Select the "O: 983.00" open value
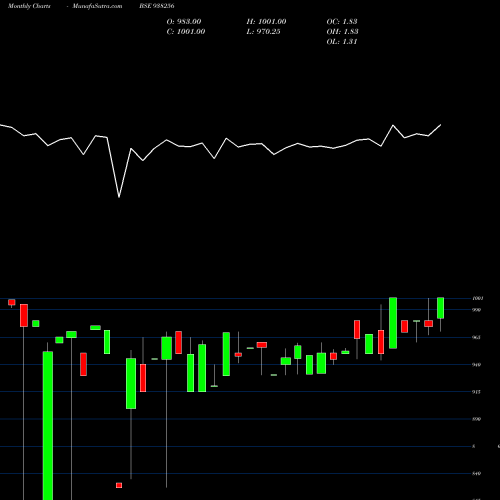 [x=184, y=22]
